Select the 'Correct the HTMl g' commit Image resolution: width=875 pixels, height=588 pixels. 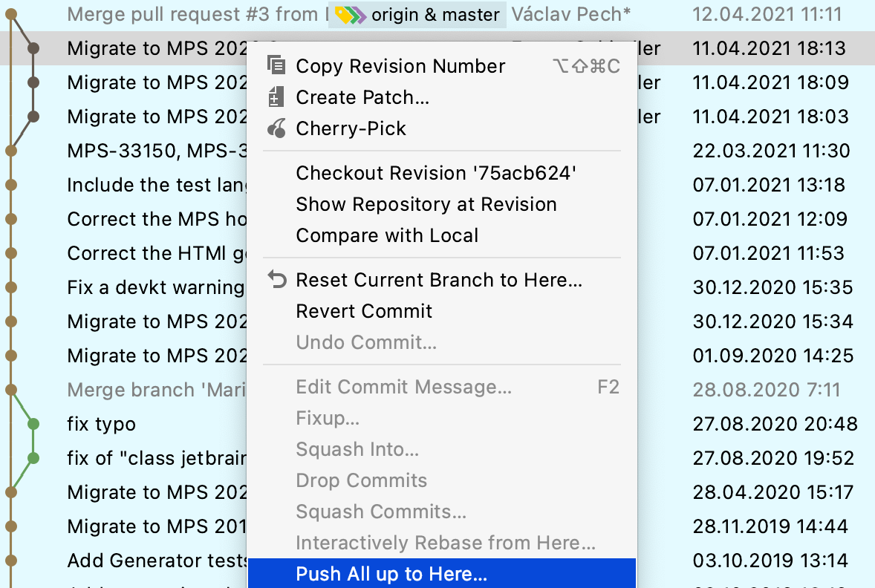tap(157, 253)
